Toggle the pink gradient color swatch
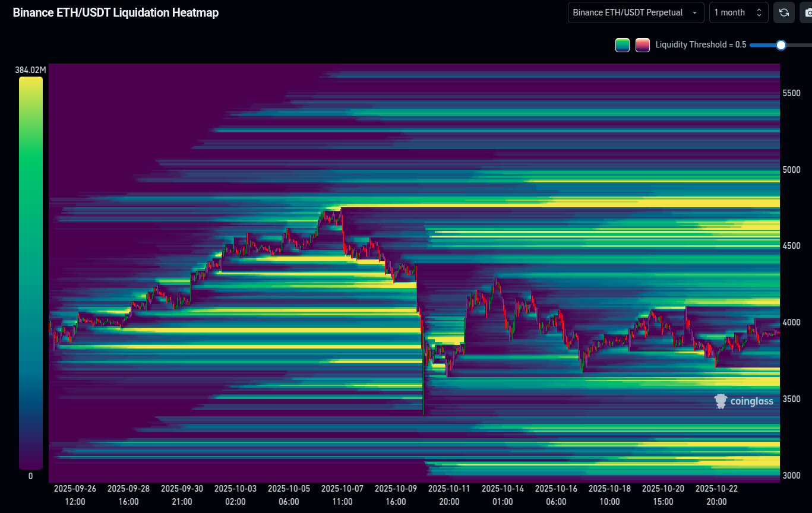 642,45
